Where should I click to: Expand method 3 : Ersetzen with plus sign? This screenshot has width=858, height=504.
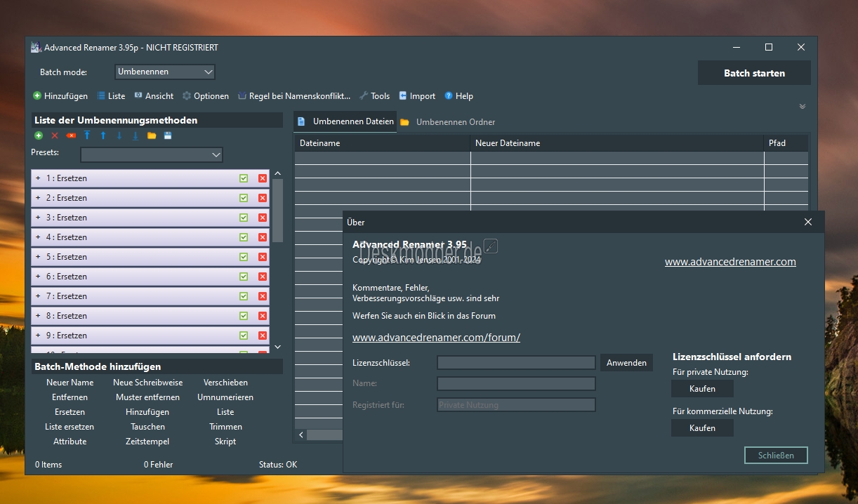[38, 218]
